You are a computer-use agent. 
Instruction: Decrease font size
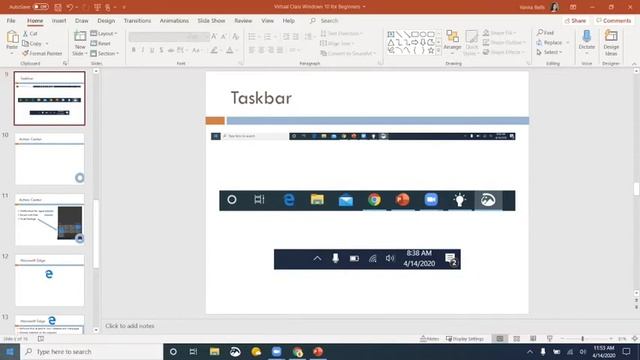point(224,37)
